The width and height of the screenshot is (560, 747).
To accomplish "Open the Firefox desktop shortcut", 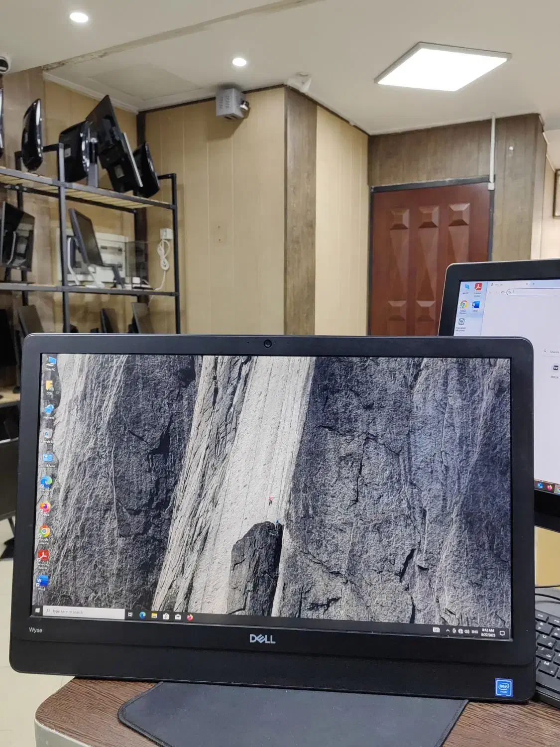I will click(x=45, y=508).
